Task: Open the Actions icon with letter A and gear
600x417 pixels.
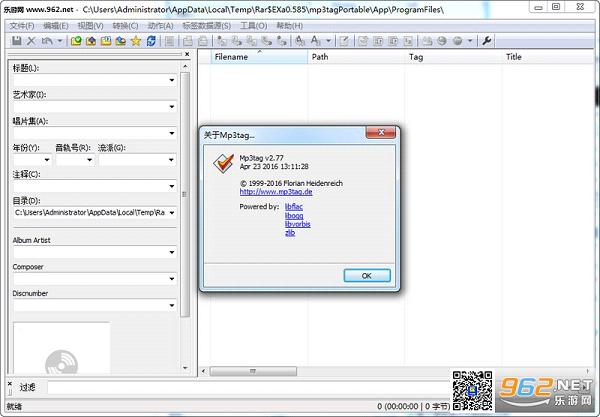Action: [300, 41]
